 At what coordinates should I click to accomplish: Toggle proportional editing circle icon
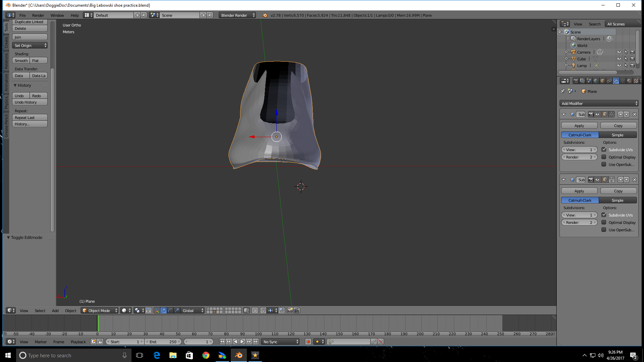[x=255, y=311]
